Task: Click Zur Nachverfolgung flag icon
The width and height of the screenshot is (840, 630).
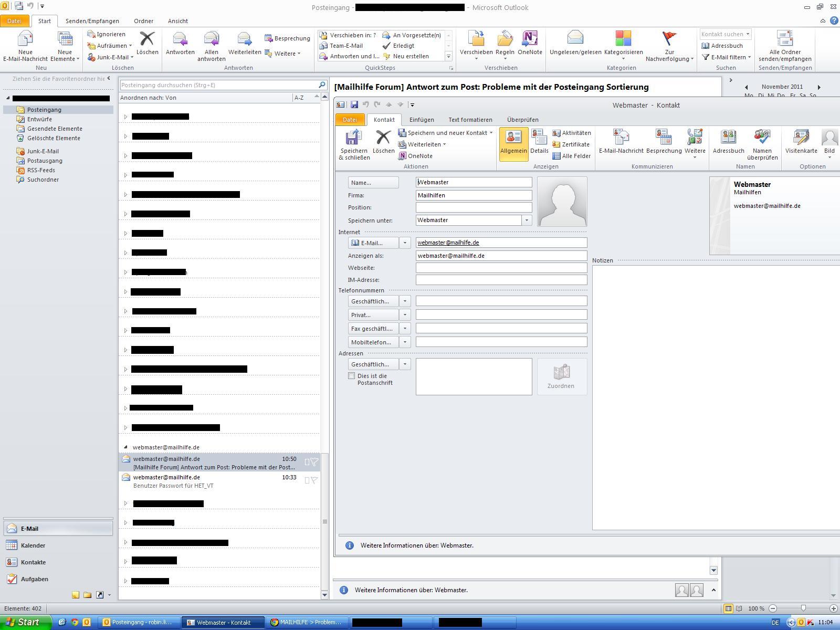Action: [669, 38]
